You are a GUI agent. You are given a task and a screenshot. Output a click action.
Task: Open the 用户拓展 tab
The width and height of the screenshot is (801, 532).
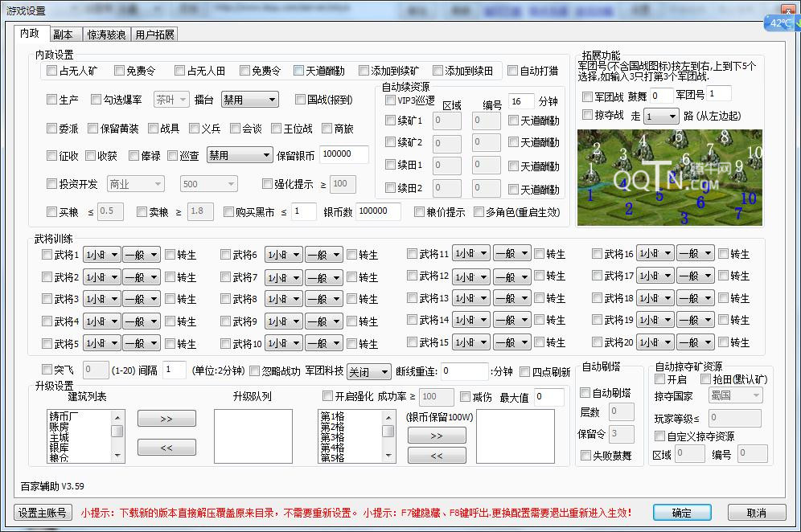[155, 35]
